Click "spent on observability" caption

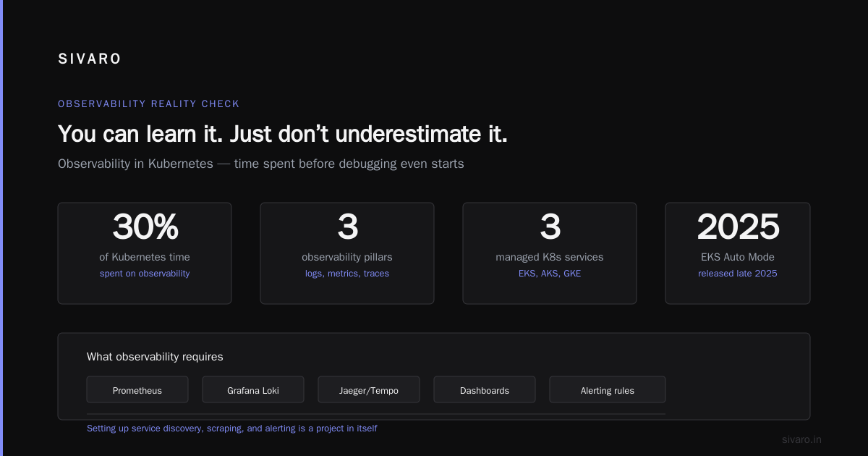click(x=145, y=274)
